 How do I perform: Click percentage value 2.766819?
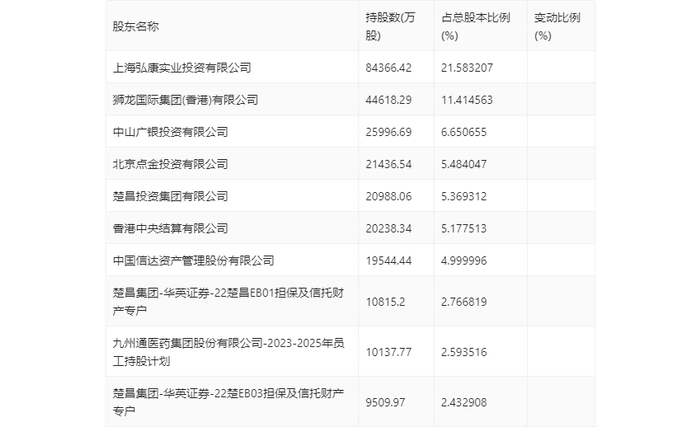tap(464, 302)
